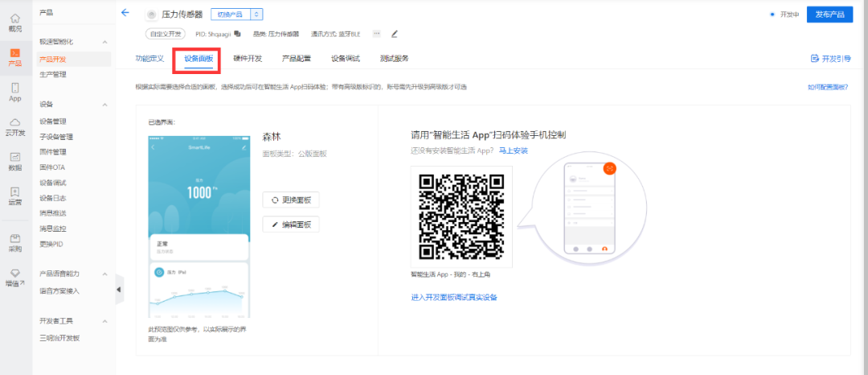Switch to the 设备面板 tab

(199, 59)
